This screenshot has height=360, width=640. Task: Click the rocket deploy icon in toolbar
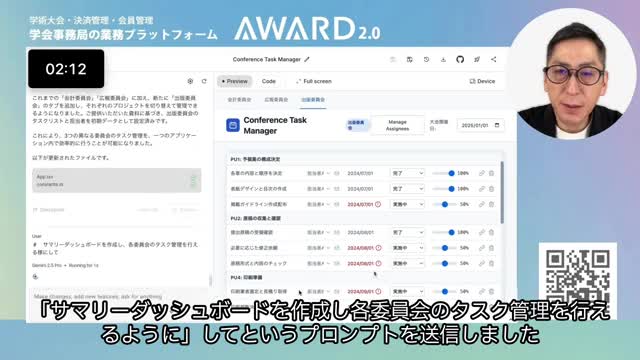coord(477,59)
